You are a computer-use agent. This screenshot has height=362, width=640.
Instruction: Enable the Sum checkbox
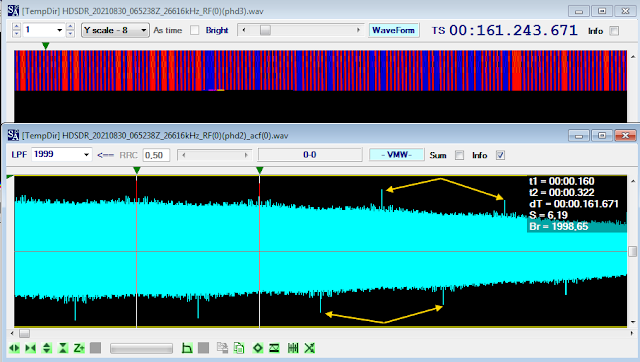[460, 155]
